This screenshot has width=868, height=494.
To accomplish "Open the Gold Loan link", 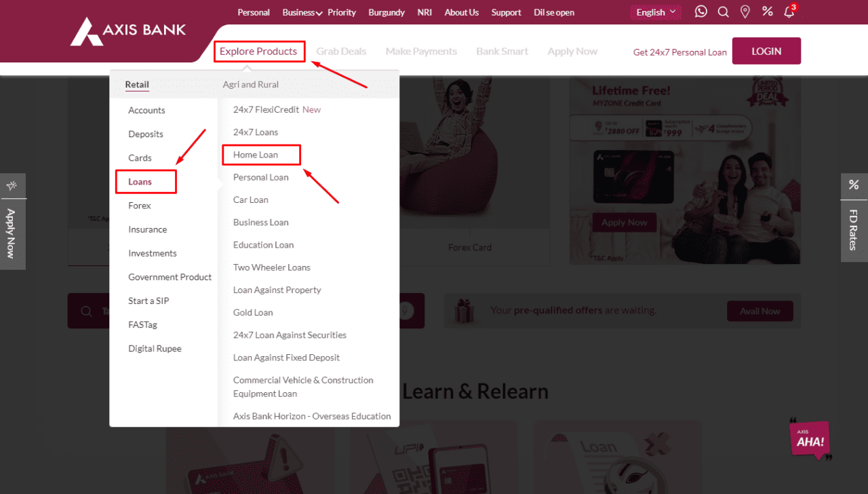I will tap(253, 312).
